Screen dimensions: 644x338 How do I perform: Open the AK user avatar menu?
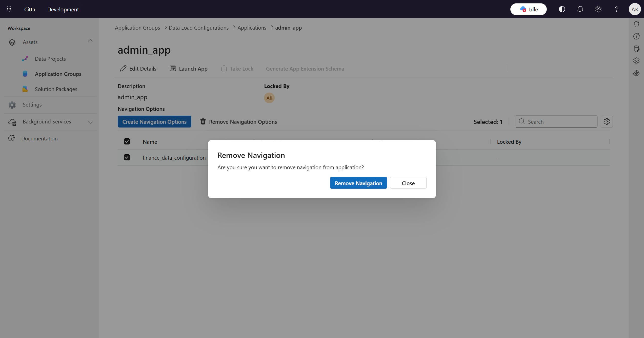point(635,9)
